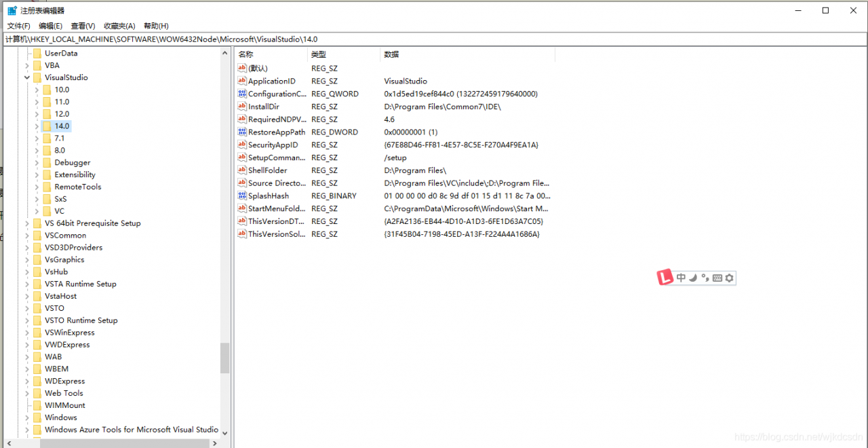Expand the Extensibility key
The height and width of the screenshot is (448, 868).
37,174
